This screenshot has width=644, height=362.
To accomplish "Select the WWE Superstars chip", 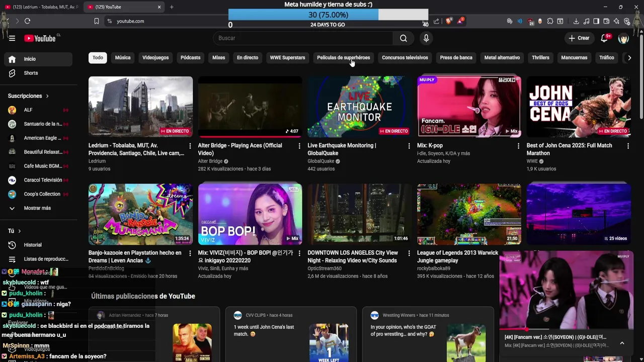I will point(287,58).
